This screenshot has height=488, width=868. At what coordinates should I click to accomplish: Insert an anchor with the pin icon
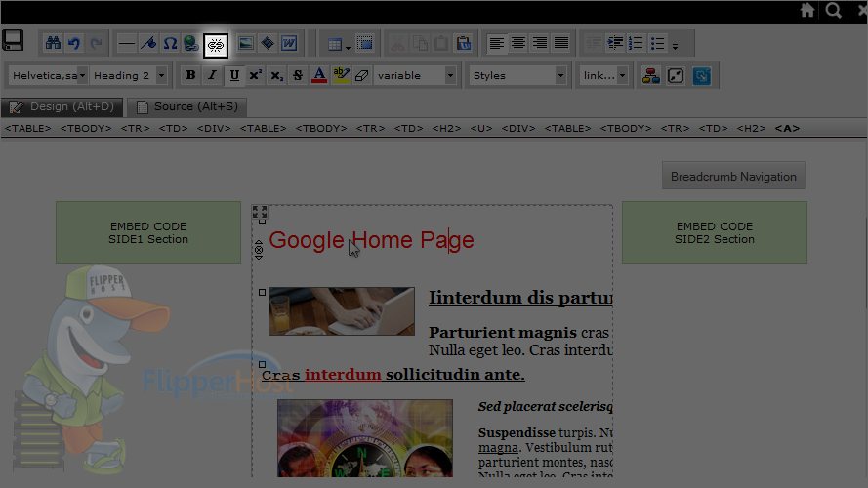148,43
